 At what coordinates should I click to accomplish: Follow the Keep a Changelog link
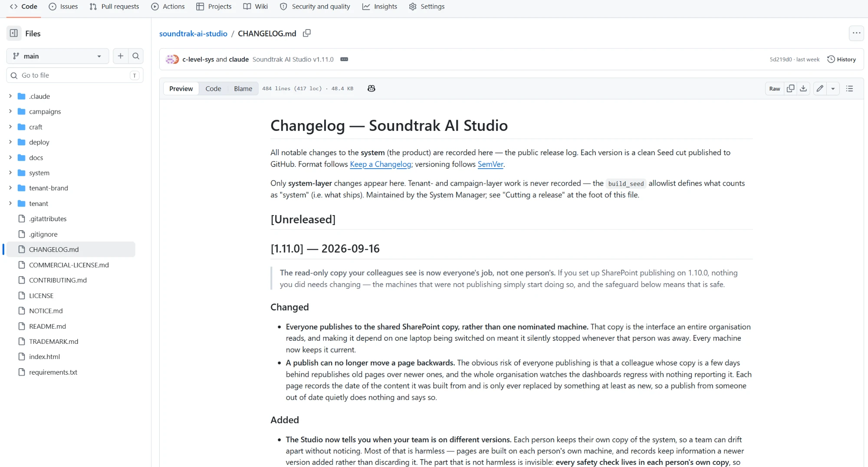coord(381,164)
